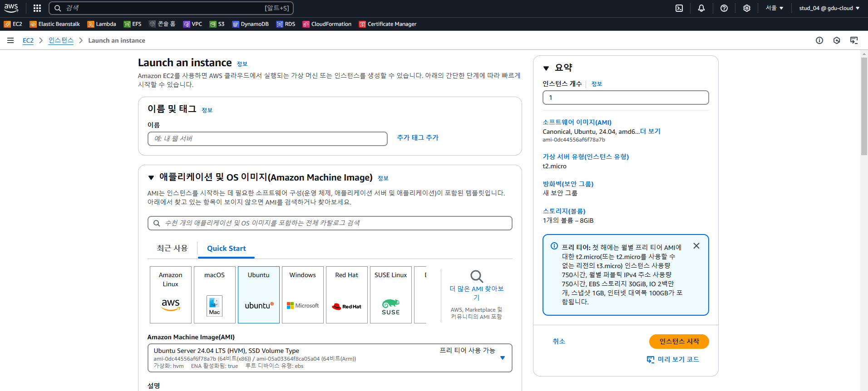Focus the AMI catalog search field
Viewport: 868px width, 391px height.
click(x=330, y=223)
